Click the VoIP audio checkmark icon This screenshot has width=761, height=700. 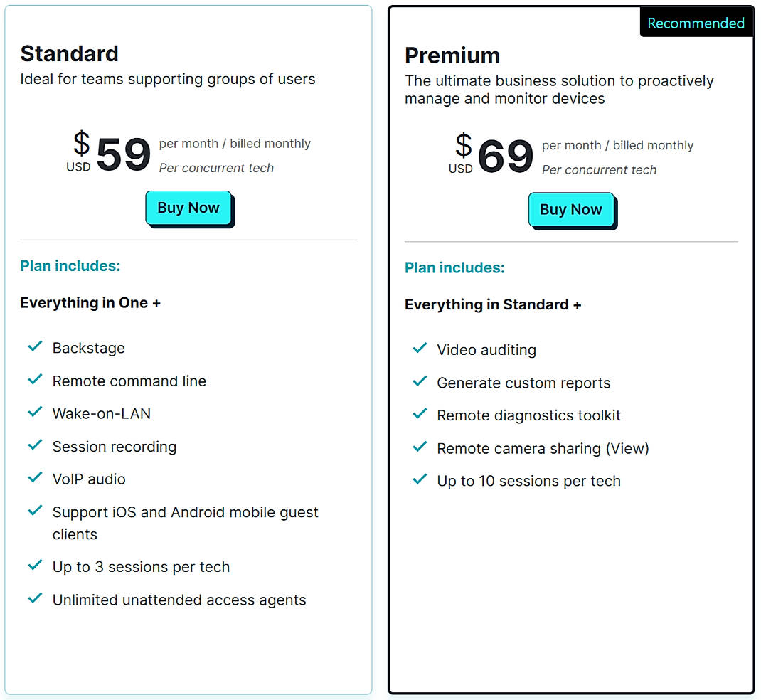[36, 479]
